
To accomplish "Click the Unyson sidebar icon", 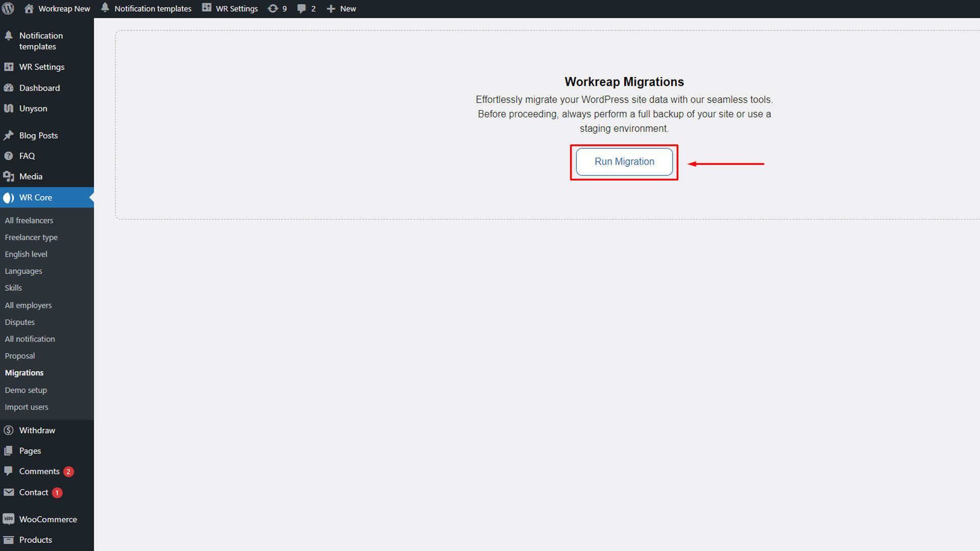I will click(9, 108).
